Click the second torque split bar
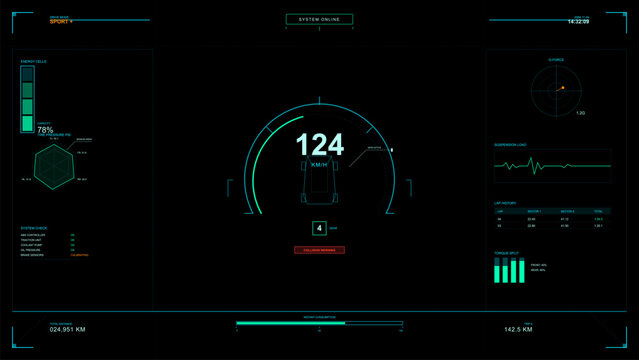The width and height of the screenshot is (639, 360). pyautogui.click(x=505, y=270)
